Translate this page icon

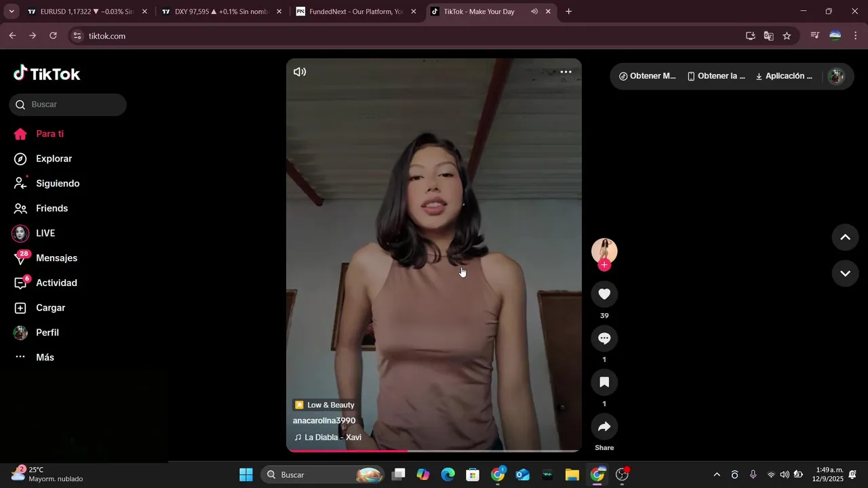pyautogui.click(x=768, y=36)
